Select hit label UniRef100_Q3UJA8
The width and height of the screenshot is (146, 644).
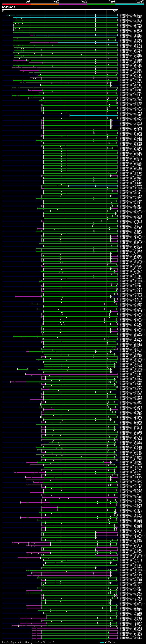point(131,153)
